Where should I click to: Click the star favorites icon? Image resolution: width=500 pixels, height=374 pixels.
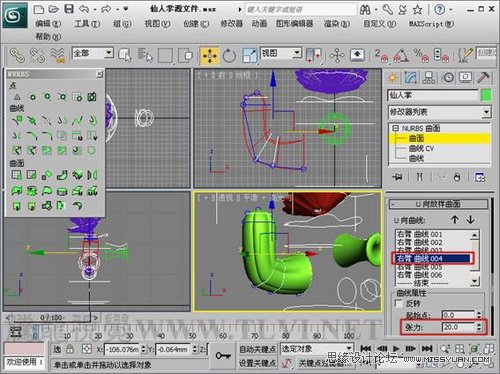(x=418, y=10)
